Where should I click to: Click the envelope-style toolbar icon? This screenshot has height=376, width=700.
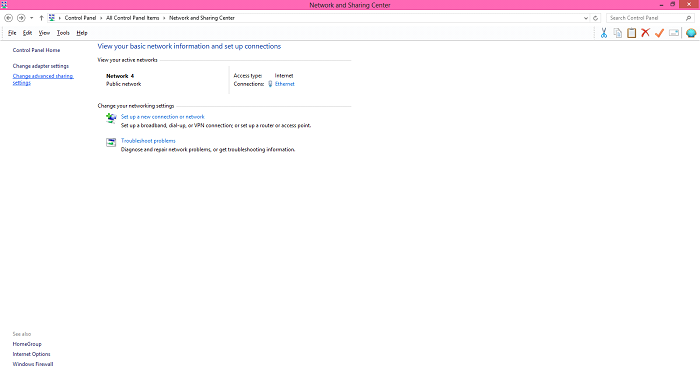coord(674,33)
